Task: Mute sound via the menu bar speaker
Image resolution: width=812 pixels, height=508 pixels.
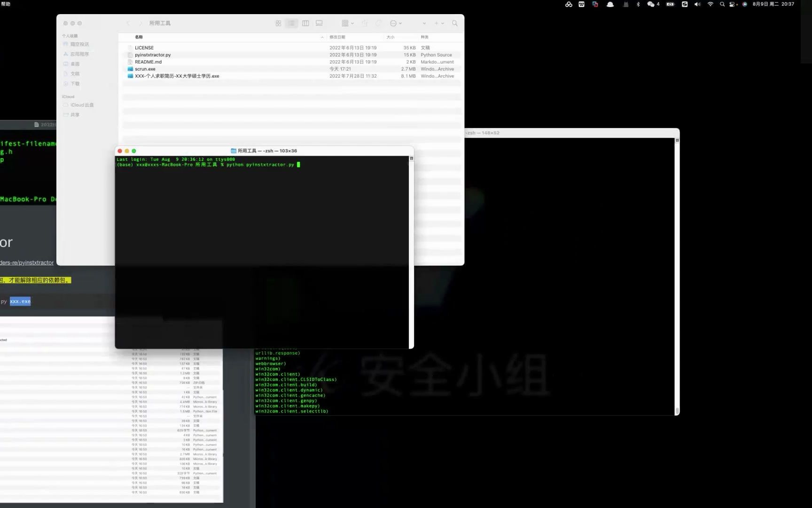Action: [697, 4]
